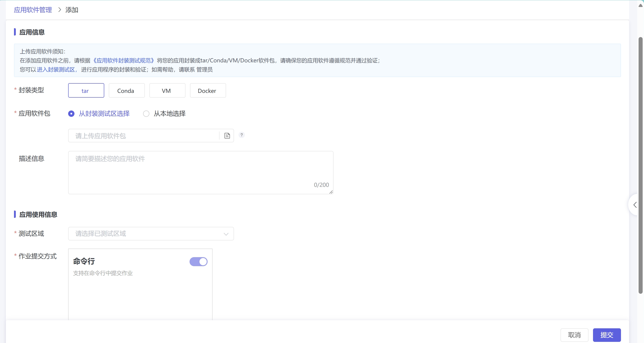The height and width of the screenshot is (343, 644).
Task: Click the vertical scrollbar thumb
Action: [640, 165]
